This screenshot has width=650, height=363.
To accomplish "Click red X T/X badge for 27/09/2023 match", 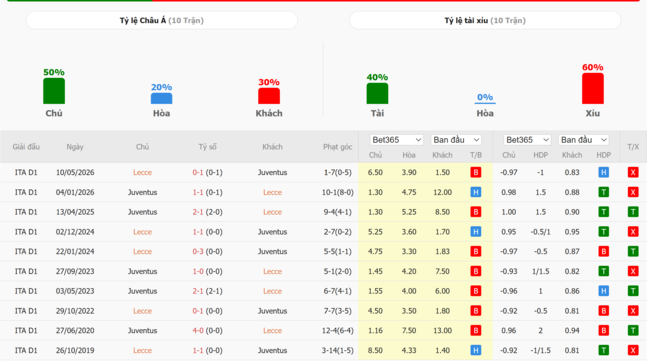I will 633,271.
